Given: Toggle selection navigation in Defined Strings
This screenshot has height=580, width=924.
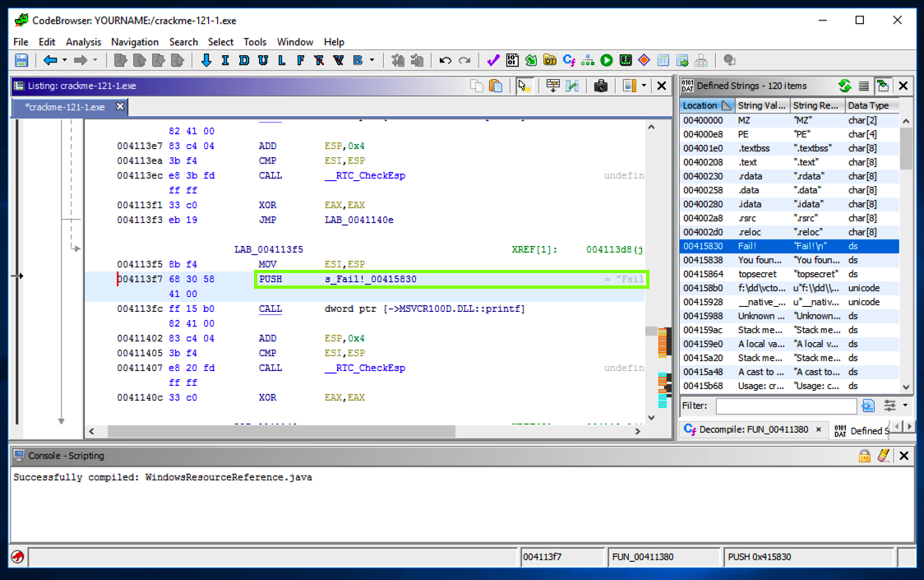Looking at the screenshot, I should tap(883, 86).
